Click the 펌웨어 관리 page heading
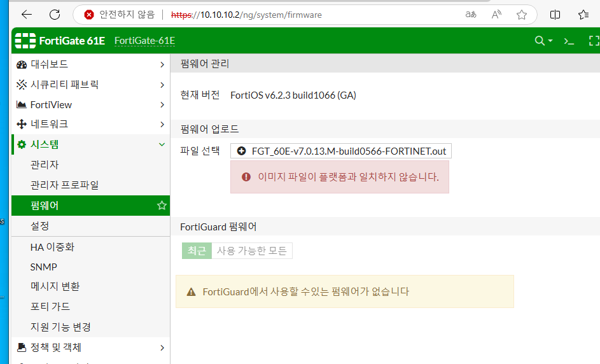 point(205,64)
